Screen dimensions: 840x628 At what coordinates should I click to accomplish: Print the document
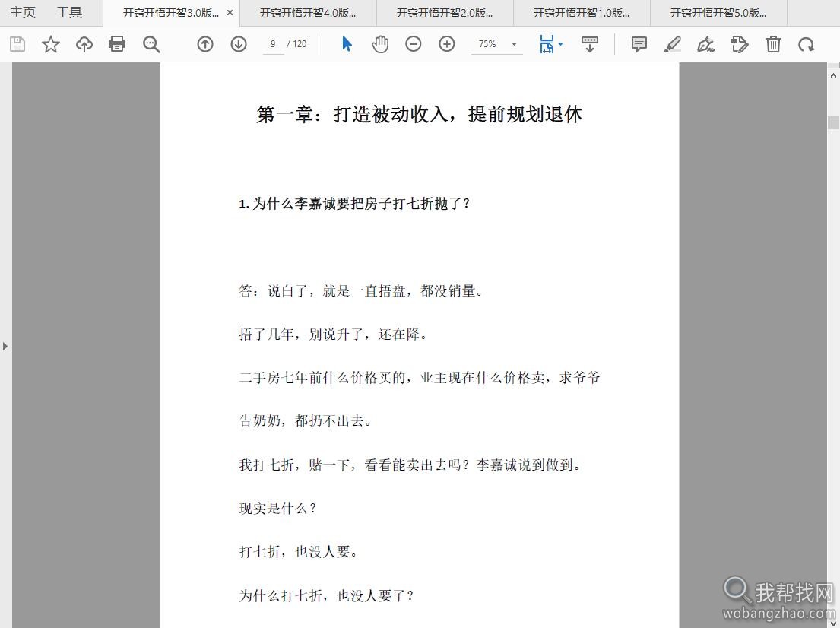click(117, 44)
